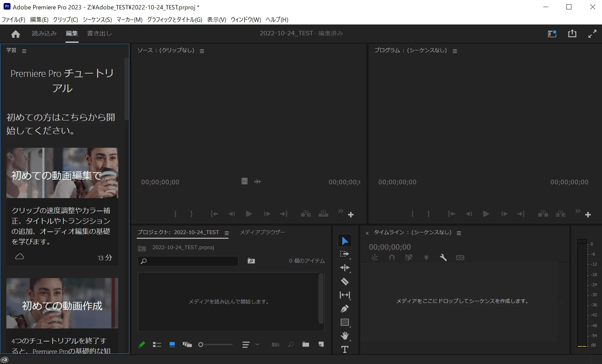Screen dimensions: 602x364
Task: Open Button Editor plus in Source monitor
Action: pos(351,215)
